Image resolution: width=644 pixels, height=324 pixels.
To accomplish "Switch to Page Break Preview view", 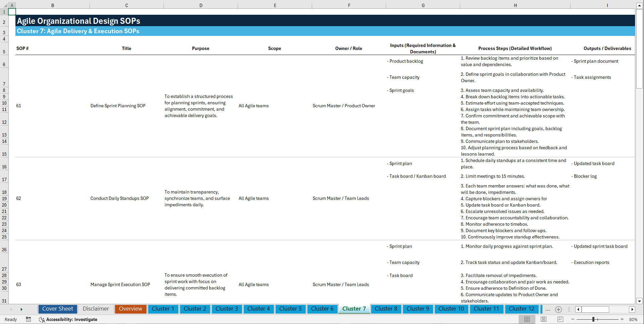I will pos(559,319).
